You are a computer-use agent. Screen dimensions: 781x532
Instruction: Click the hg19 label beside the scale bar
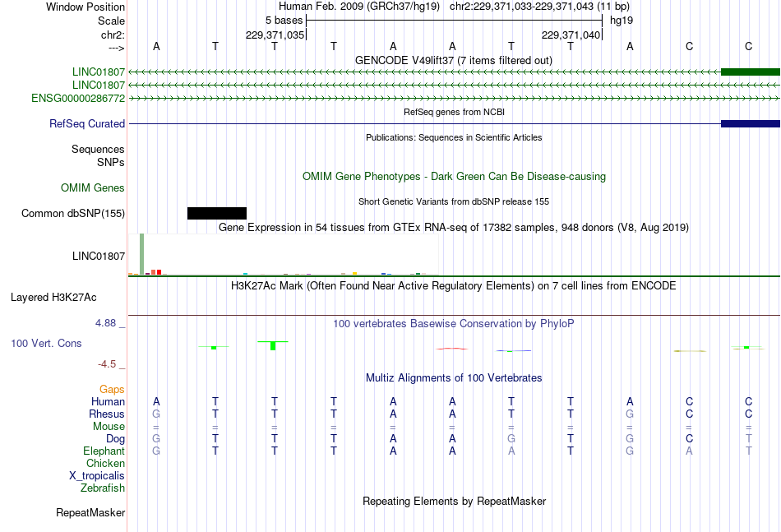pyautogui.click(x=622, y=21)
